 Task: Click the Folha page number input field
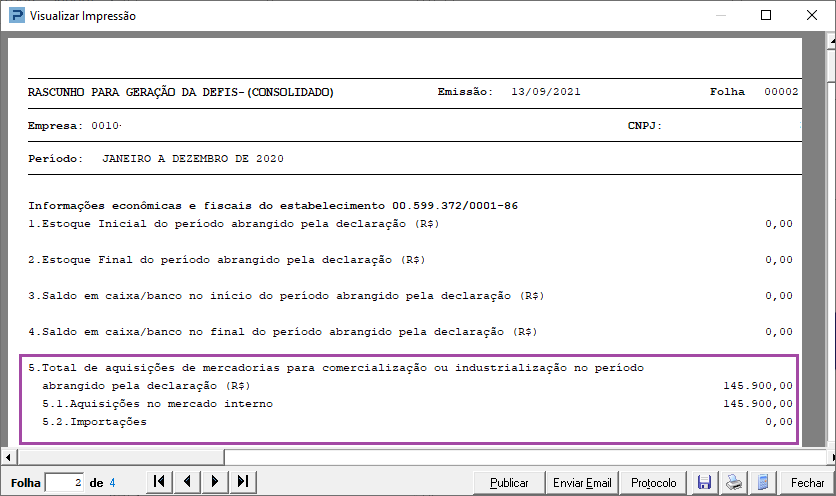pos(65,483)
